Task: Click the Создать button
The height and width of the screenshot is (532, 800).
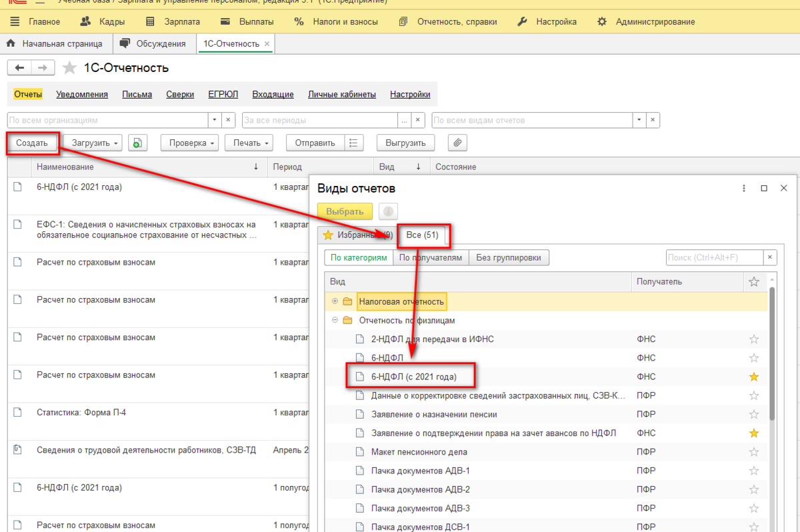Action: [x=32, y=143]
